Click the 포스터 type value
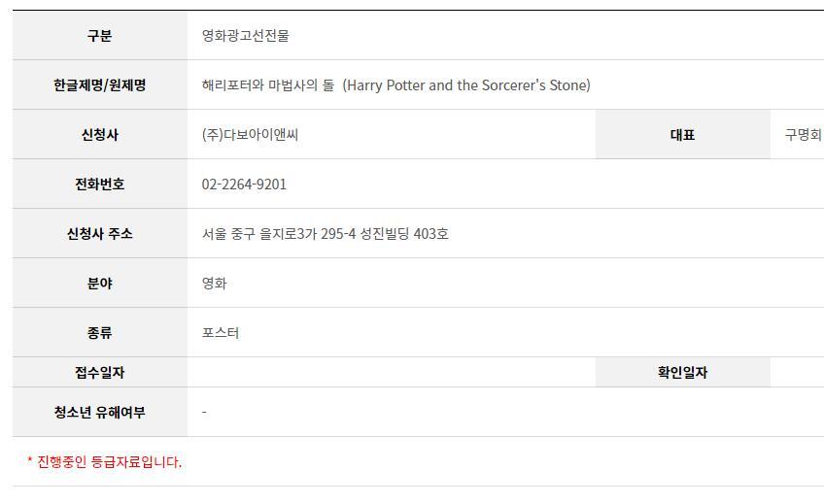Image resolution: width=824 pixels, height=504 pixels. pos(221,333)
